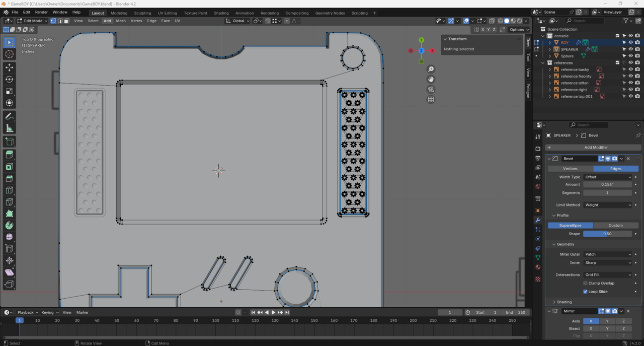Hide the Sphere object in outliner
This screenshot has width=644, height=346.
(630, 56)
